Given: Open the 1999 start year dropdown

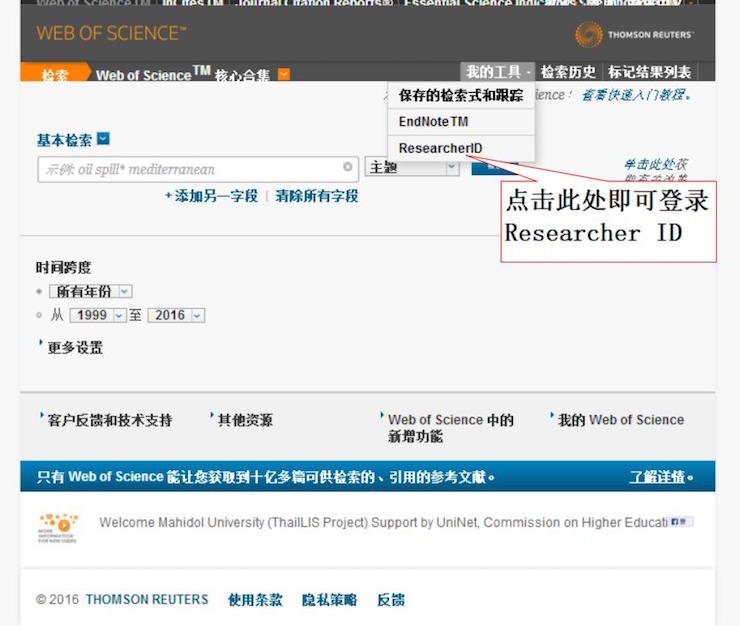Looking at the screenshot, I should tap(98, 315).
